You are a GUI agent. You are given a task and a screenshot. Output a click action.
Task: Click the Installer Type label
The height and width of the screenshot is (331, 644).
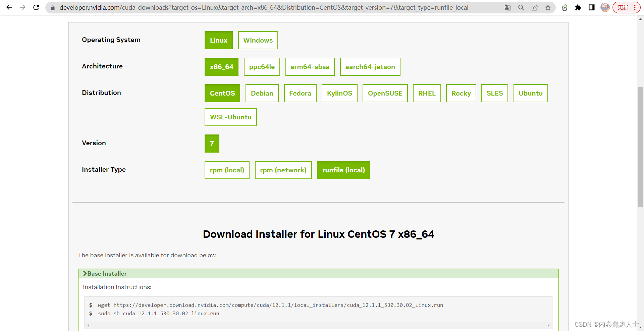pos(104,169)
